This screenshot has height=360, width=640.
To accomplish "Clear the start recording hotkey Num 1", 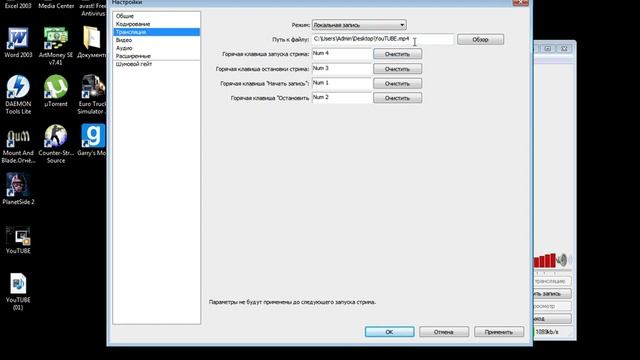I will (397, 83).
